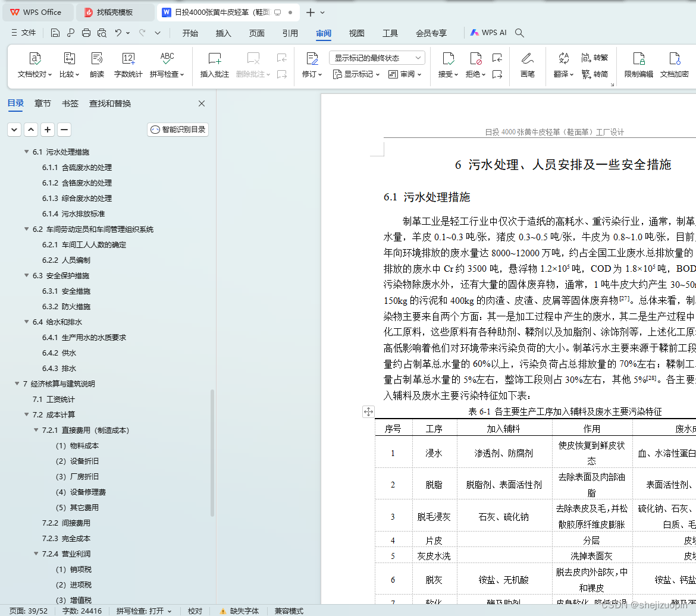The width and height of the screenshot is (696, 616).
Task: Open the 文档校对 proofreading tool
Action: (x=35, y=65)
